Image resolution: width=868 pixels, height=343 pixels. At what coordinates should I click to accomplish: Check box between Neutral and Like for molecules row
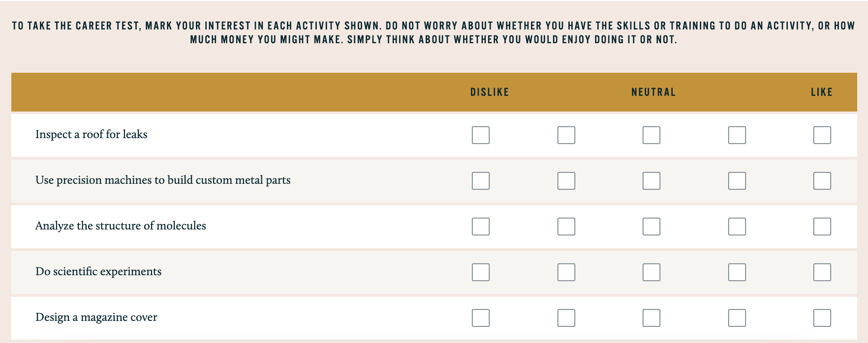(x=737, y=227)
